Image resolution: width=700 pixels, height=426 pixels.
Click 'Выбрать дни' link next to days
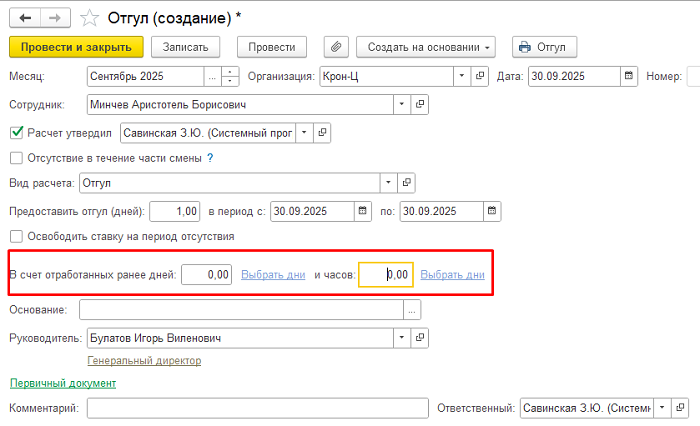273,274
